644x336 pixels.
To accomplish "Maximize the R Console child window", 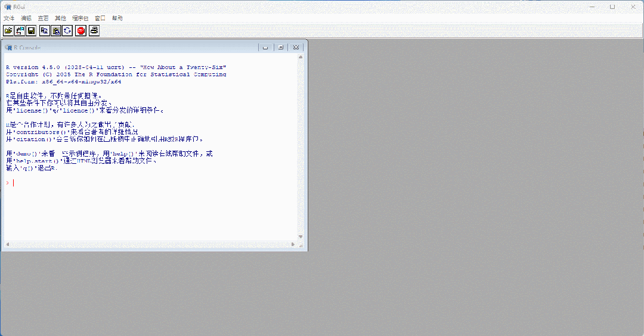I will point(281,48).
